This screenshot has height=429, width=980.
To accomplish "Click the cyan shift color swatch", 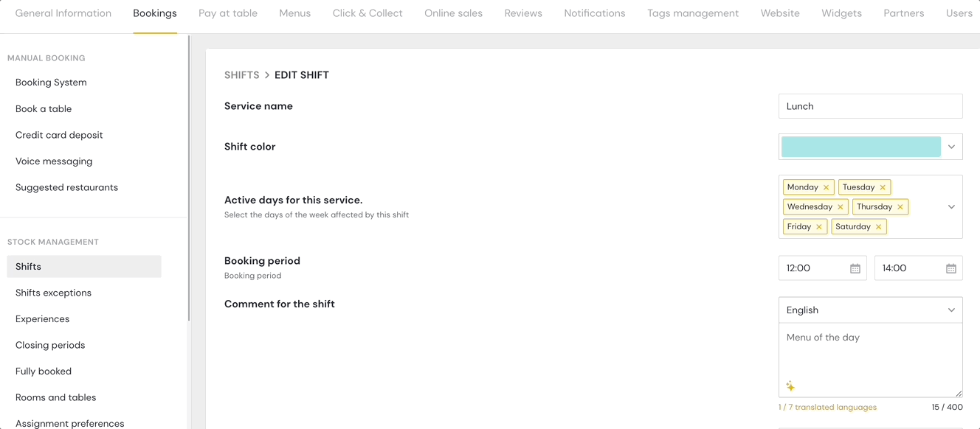I will pyautogui.click(x=860, y=147).
